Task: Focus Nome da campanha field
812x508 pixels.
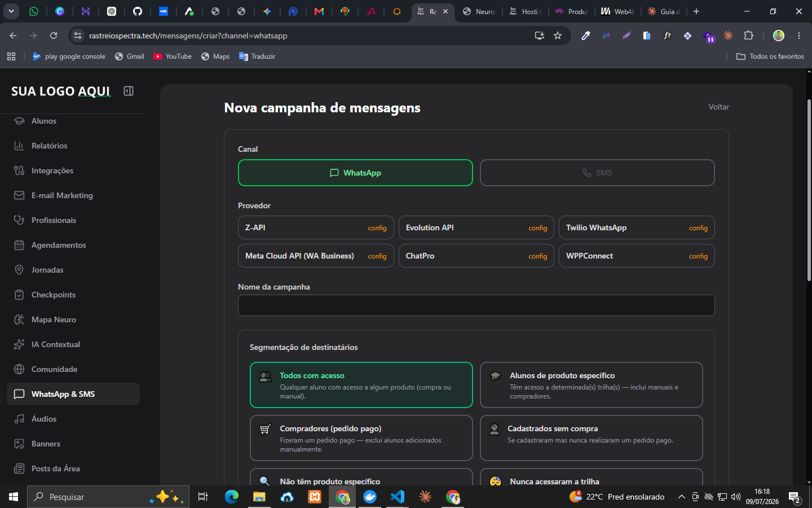Action: click(476, 305)
